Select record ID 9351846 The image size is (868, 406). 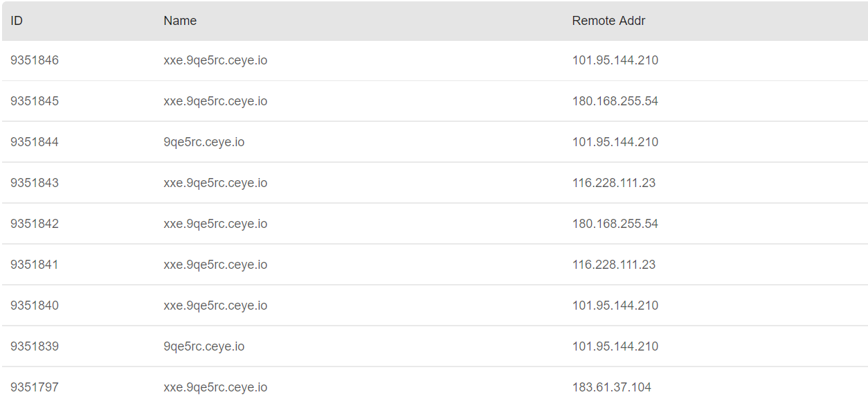35,60
